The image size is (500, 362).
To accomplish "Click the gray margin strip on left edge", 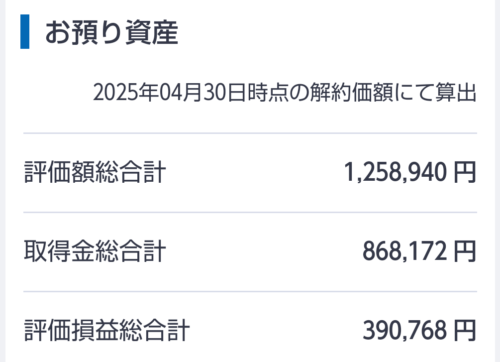I will pos(3,181).
